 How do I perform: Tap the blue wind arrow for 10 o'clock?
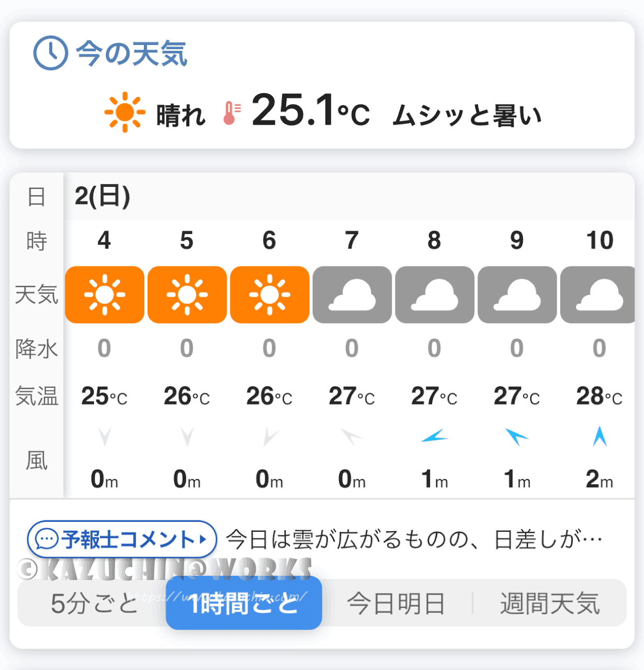(600, 436)
